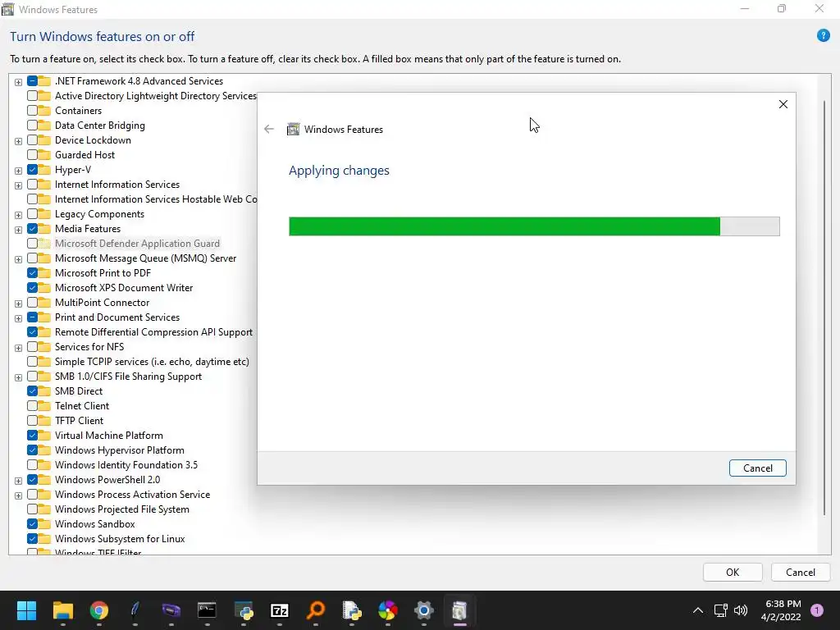Open the Windows Start menu
The height and width of the screenshot is (630, 840).
point(26,610)
